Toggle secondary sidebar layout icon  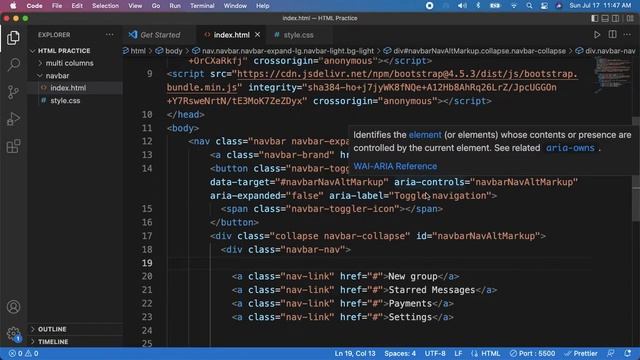coord(616,18)
